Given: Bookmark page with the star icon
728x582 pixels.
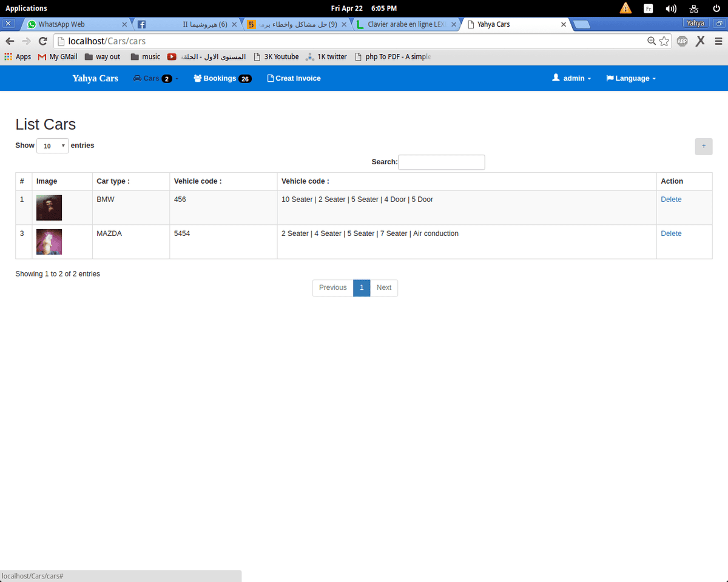Looking at the screenshot, I should tap(664, 41).
